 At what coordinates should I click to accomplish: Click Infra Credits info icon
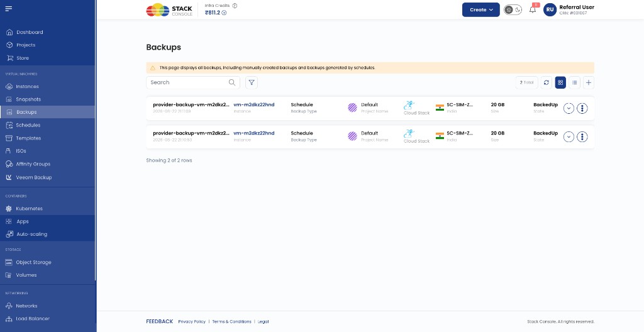[235, 6]
